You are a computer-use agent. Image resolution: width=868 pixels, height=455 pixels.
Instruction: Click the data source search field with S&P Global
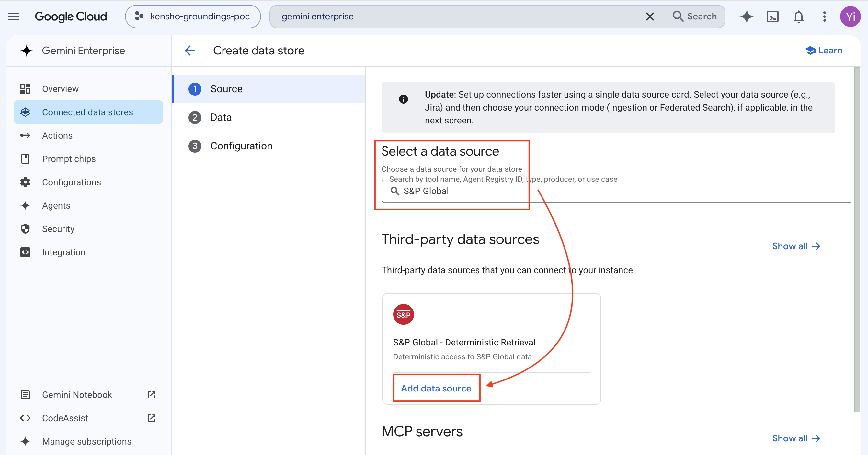[616, 191]
